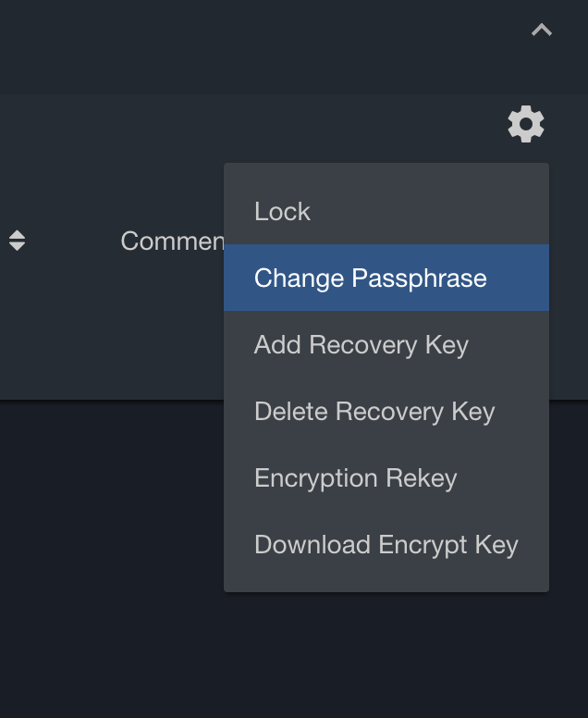Sort ascending with the upper sort triangle
Viewport: 588px width, 718px height.
(x=17, y=234)
